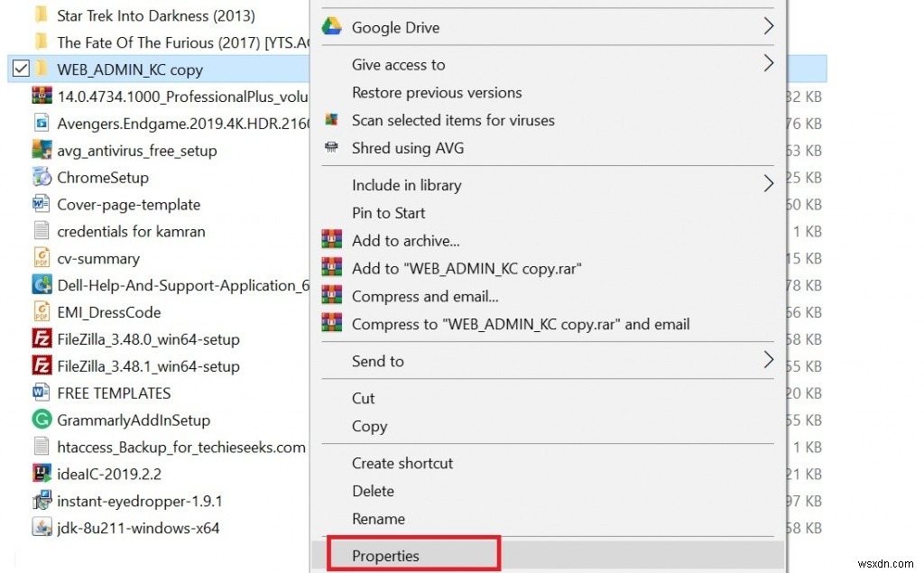
Task: Choose Cut from the context menu
Action: click(363, 398)
